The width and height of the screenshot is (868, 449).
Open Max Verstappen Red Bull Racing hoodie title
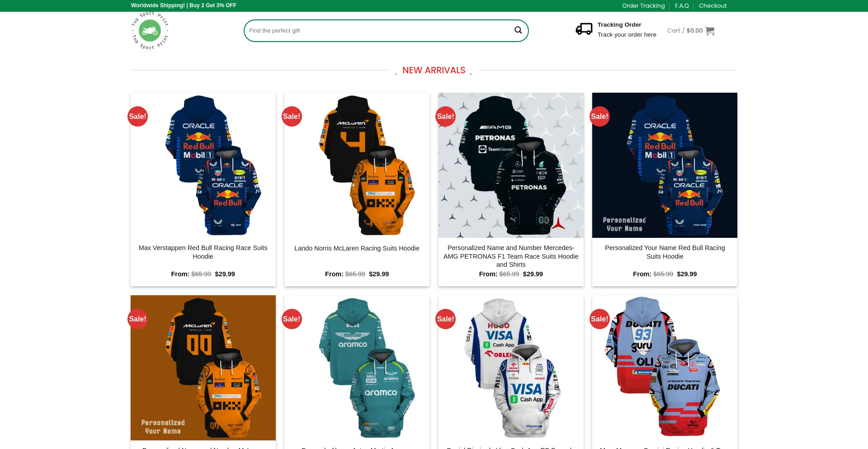[203, 252]
